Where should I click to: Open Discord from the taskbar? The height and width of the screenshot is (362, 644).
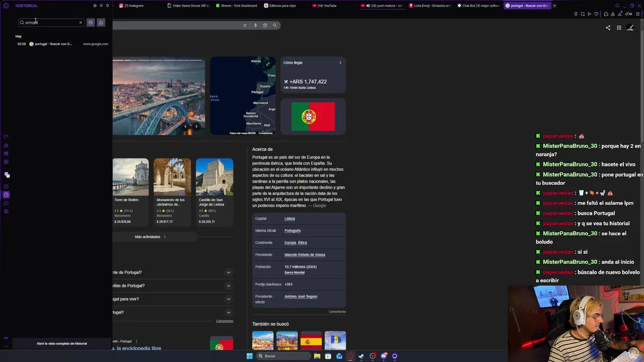coord(384,356)
